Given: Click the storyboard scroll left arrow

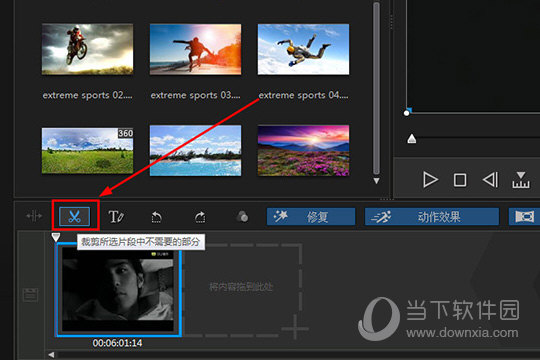Looking at the screenshot, I should click(x=51, y=354).
